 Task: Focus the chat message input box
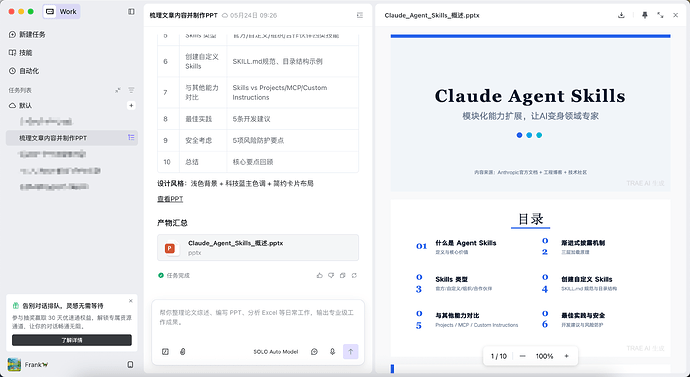(258, 318)
